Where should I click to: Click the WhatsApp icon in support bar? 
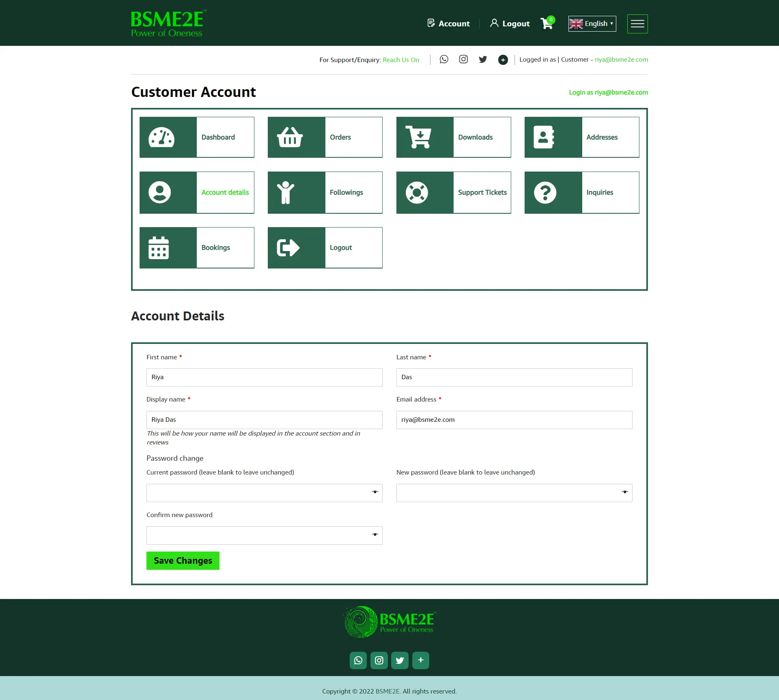coord(444,60)
